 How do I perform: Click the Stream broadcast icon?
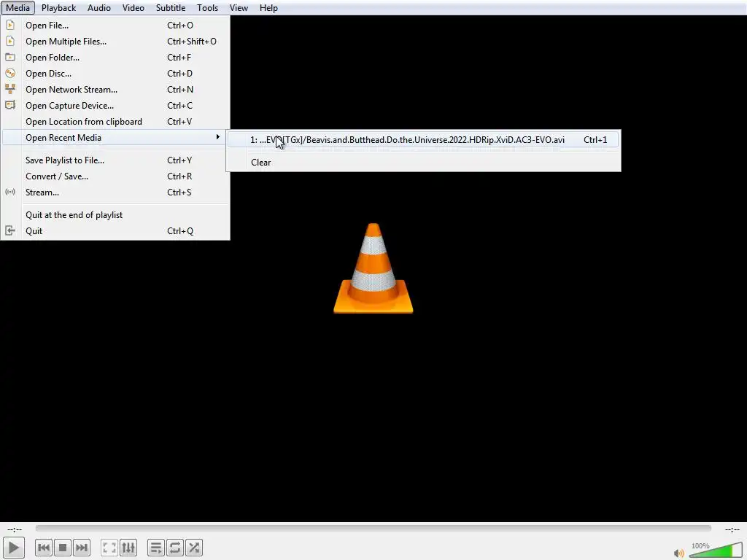click(10, 192)
